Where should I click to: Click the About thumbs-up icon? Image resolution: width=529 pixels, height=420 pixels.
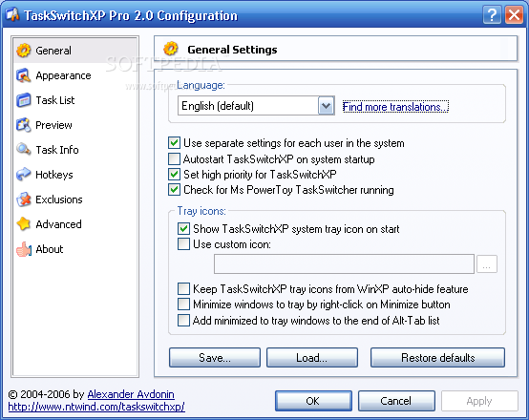point(24,249)
